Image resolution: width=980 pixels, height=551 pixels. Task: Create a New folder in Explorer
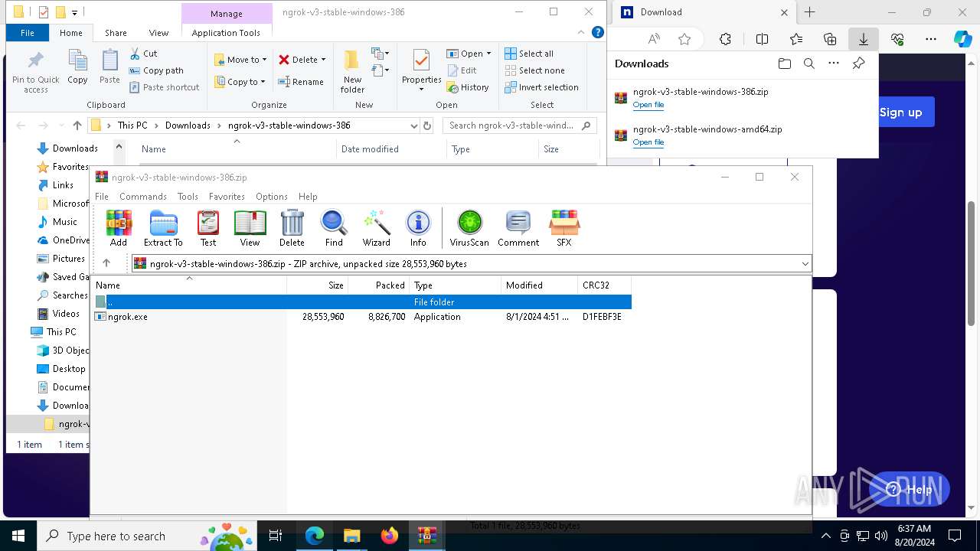tap(352, 71)
